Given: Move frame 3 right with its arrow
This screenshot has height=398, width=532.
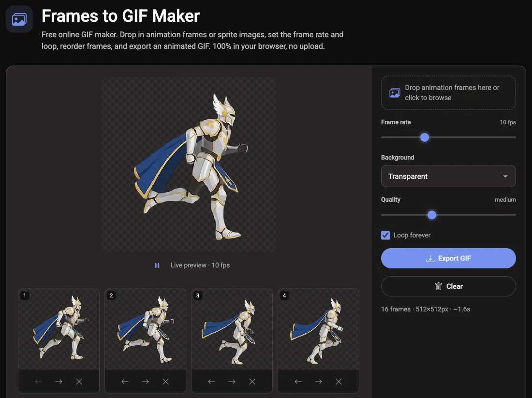Looking at the screenshot, I should coord(232,382).
